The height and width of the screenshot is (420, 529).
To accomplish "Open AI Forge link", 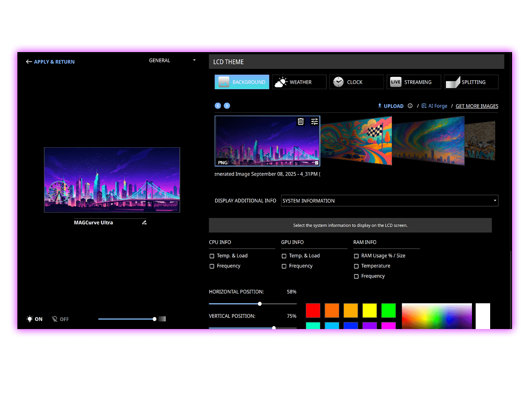I will pyautogui.click(x=434, y=106).
